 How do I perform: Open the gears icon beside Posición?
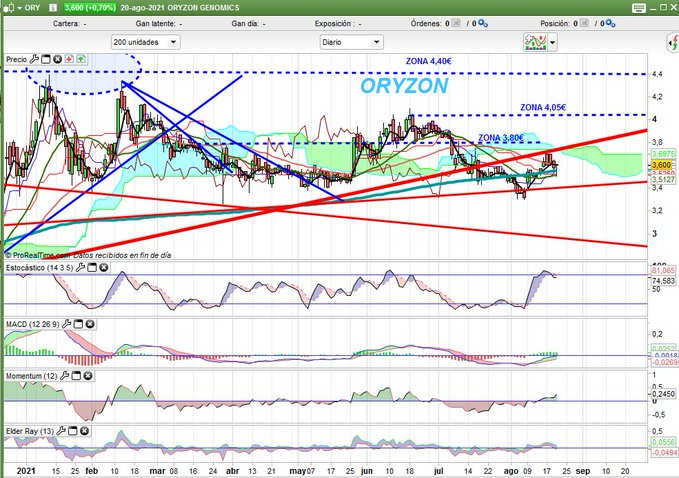pyautogui.click(x=611, y=23)
